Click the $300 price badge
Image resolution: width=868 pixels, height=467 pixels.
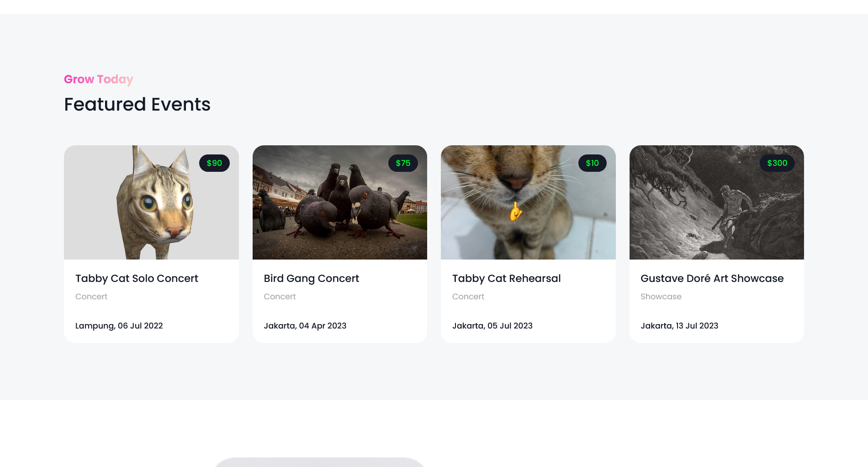(x=777, y=163)
